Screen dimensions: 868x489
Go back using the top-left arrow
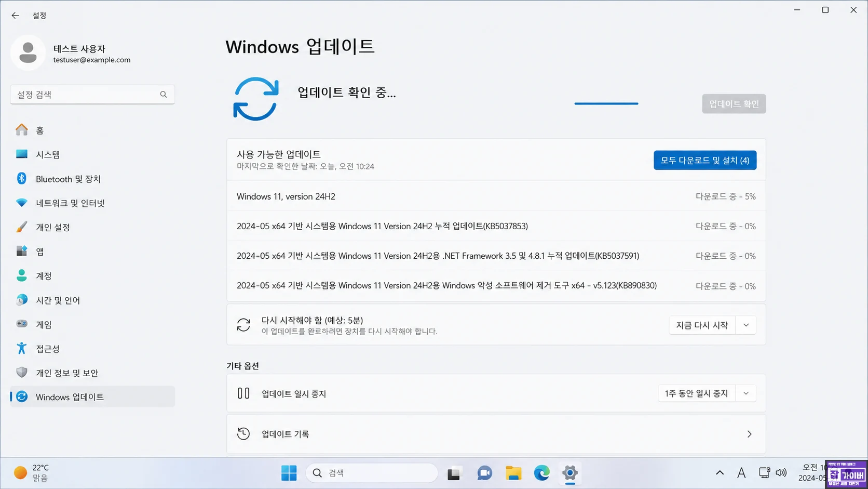(x=16, y=16)
